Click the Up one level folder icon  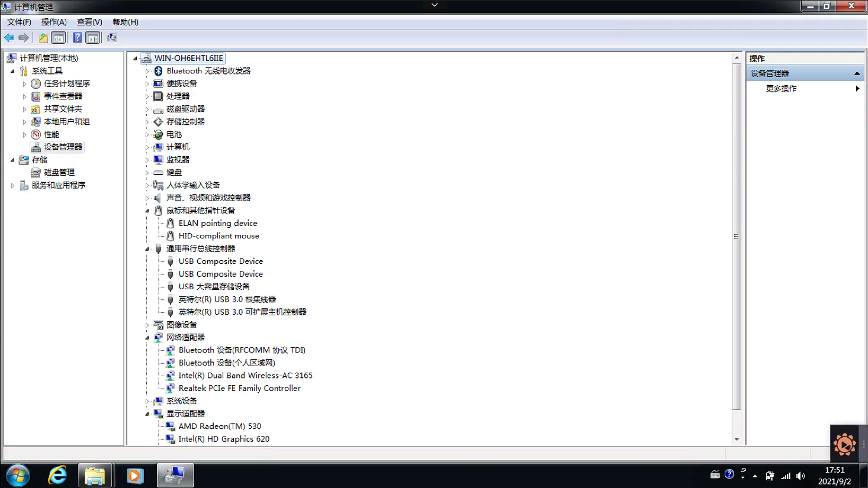tap(43, 38)
